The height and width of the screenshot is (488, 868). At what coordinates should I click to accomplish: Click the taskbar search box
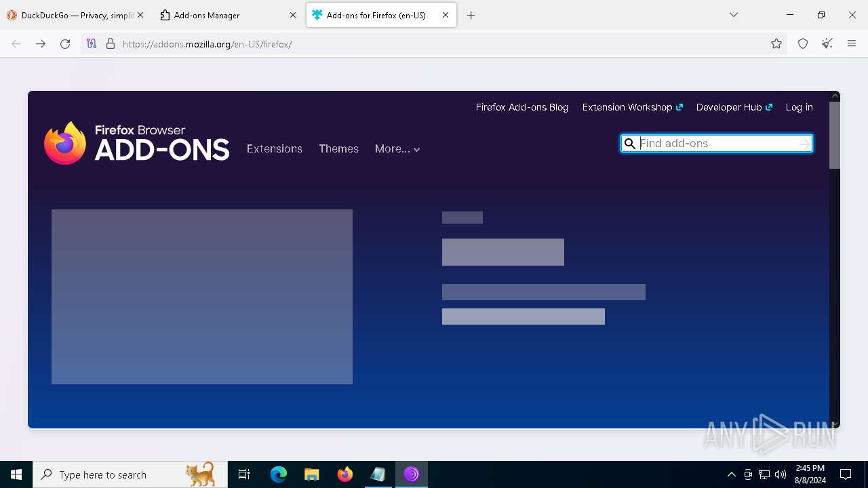tap(130, 474)
